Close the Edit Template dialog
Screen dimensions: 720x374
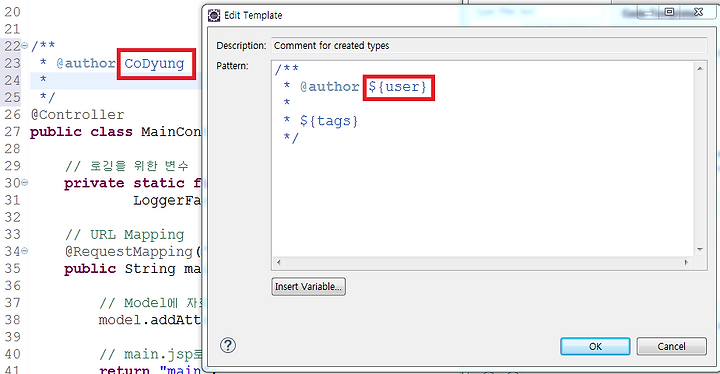tap(698, 12)
